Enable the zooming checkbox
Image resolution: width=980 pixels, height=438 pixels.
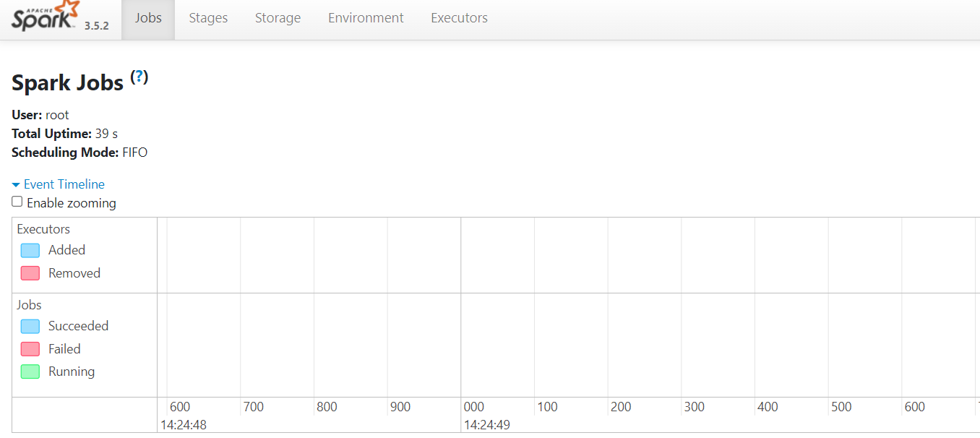17,202
